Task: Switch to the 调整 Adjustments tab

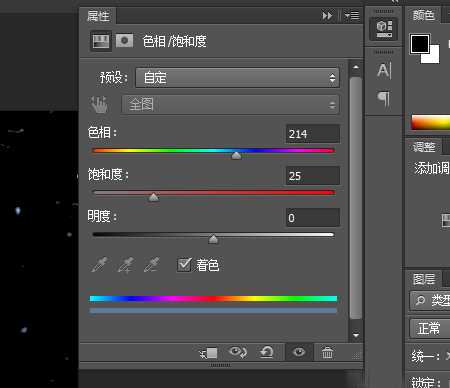Action: tap(424, 147)
